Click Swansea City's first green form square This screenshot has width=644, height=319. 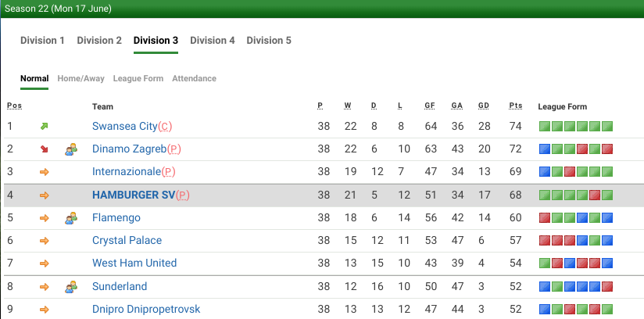click(x=544, y=127)
